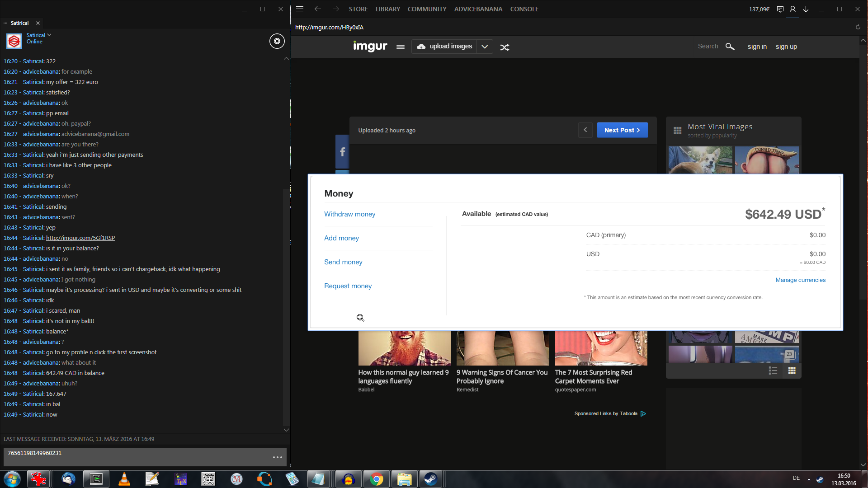Open the LIBRARY menu
Viewport: 868px width, 488px height.
click(x=387, y=9)
